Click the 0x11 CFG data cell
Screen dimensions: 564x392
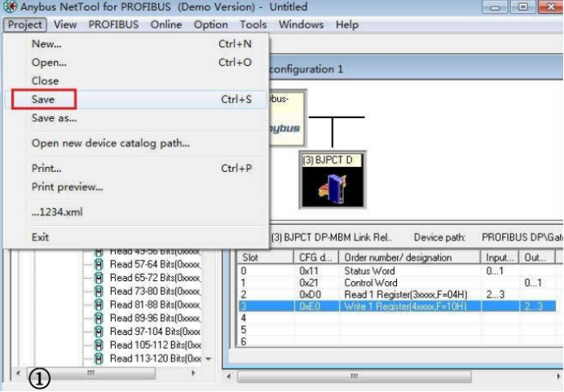[x=309, y=271]
